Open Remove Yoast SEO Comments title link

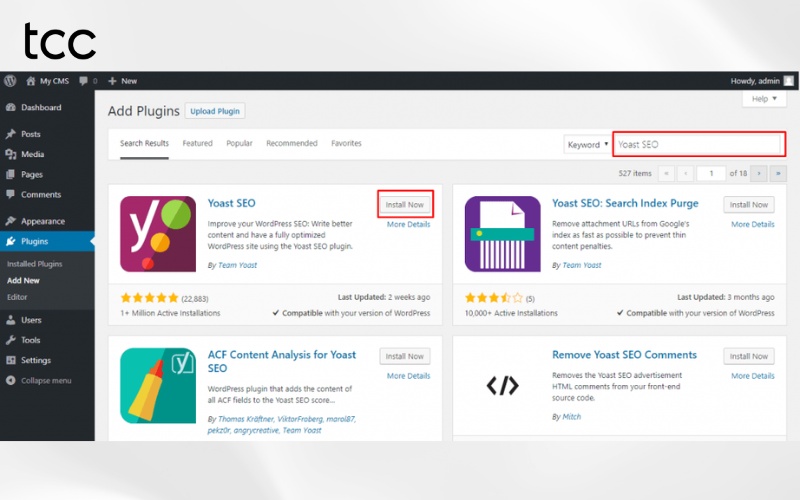pyautogui.click(x=624, y=355)
